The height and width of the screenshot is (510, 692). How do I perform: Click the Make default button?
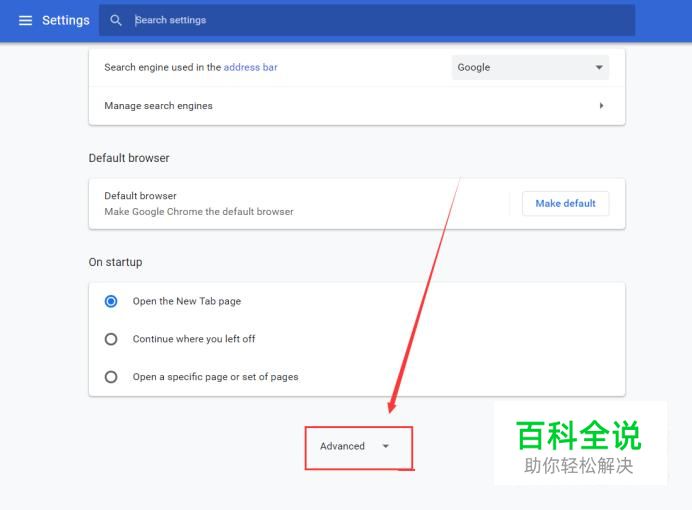point(565,203)
